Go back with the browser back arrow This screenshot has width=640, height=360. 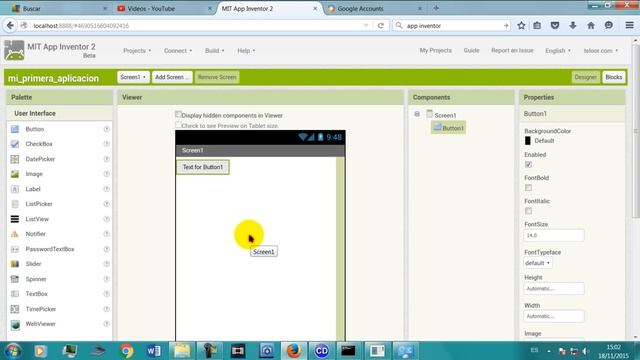[x=10, y=25]
